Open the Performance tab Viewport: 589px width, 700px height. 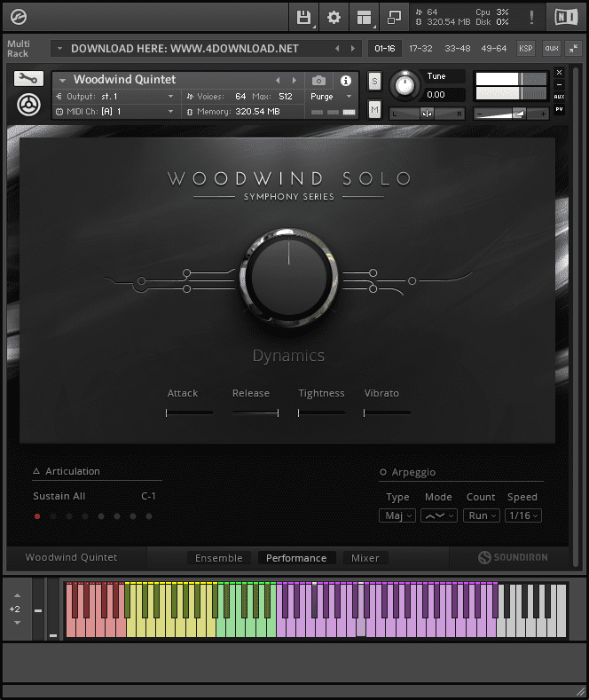click(296, 558)
